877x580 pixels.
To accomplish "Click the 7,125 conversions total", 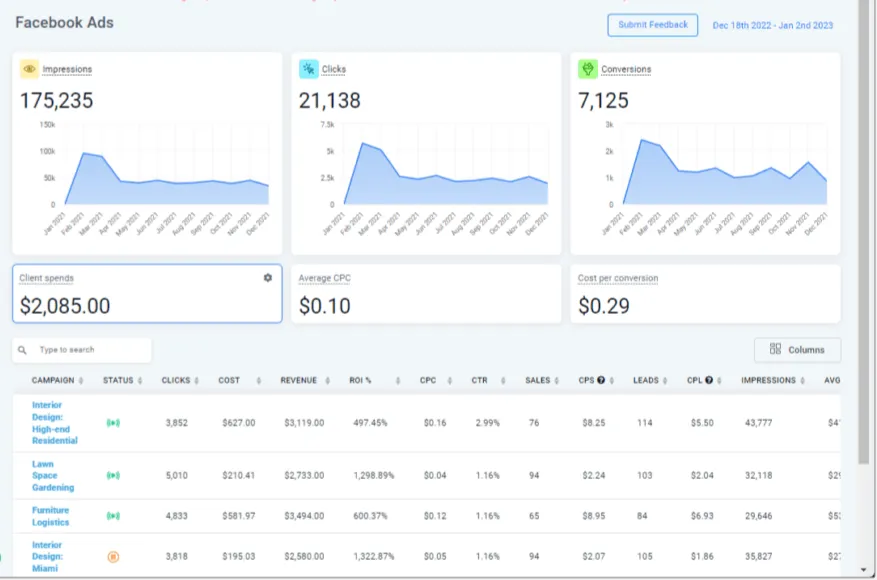I will pos(603,101).
